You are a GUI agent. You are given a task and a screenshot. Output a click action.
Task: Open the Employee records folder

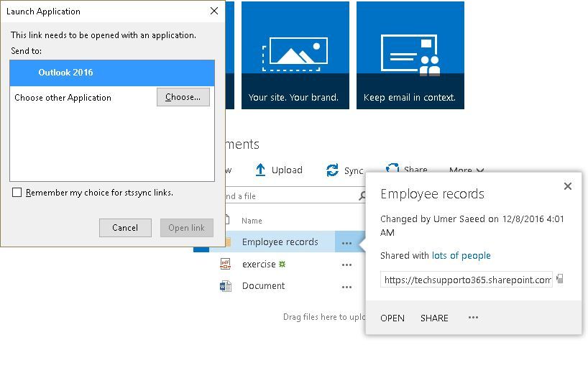(x=280, y=242)
